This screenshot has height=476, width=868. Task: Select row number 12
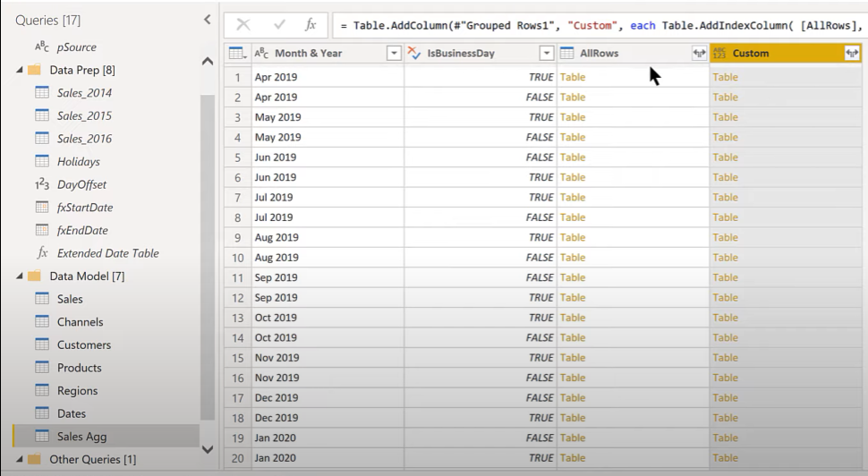tap(238, 298)
